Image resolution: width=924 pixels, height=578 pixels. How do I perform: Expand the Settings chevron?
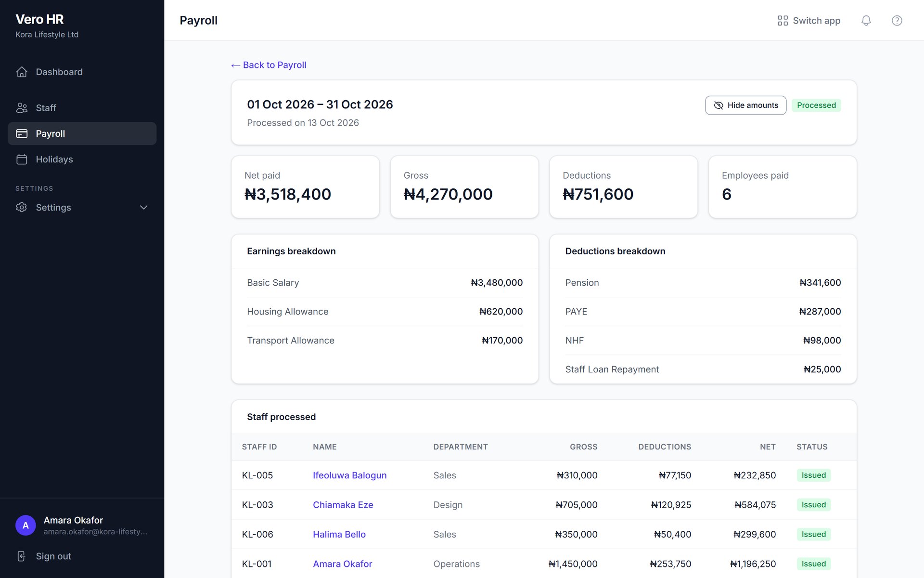(x=143, y=208)
